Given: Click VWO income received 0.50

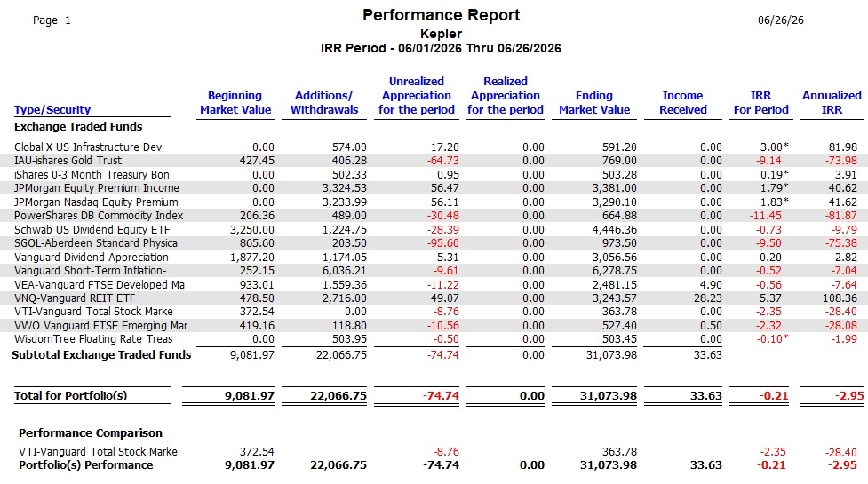Looking at the screenshot, I should 710,325.
